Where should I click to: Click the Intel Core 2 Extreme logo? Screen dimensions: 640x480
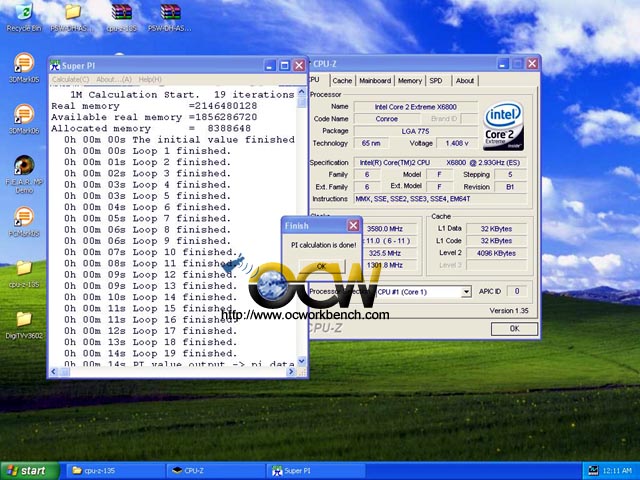(503, 126)
